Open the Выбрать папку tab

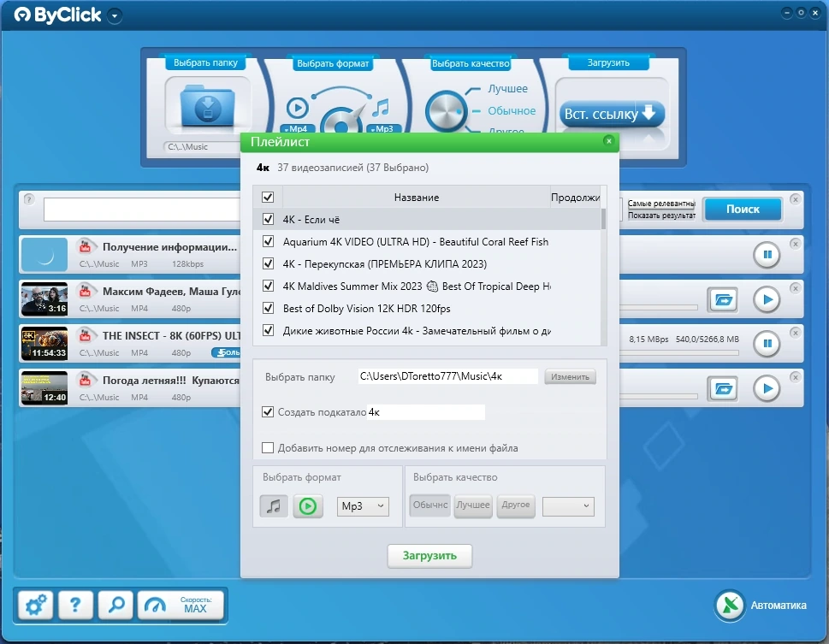(205, 62)
